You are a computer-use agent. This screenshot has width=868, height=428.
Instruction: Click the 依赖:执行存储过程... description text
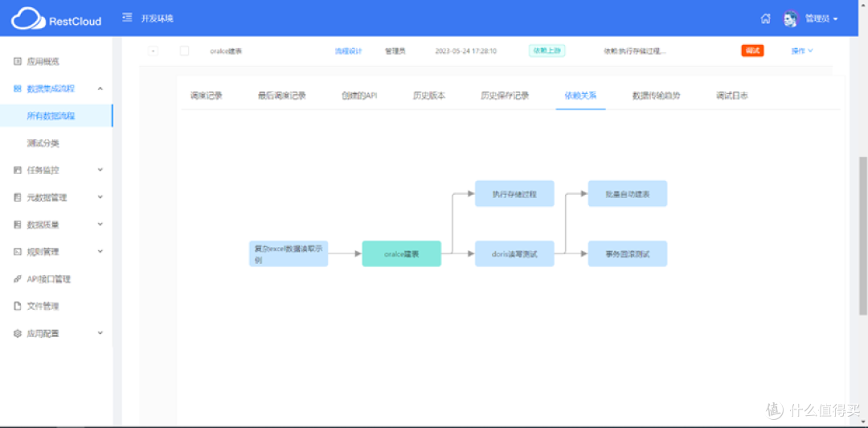[x=635, y=51]
